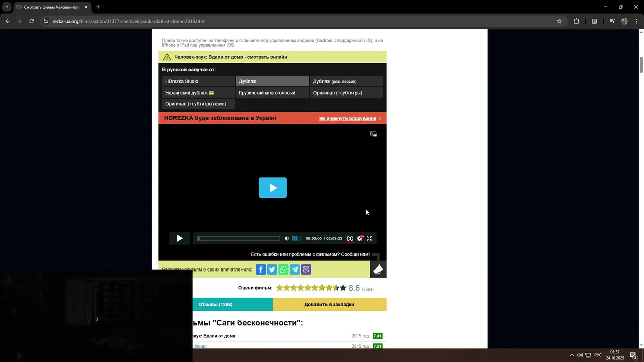
Task: Mute the player volume speaker icon
Action: pos(287,238)
